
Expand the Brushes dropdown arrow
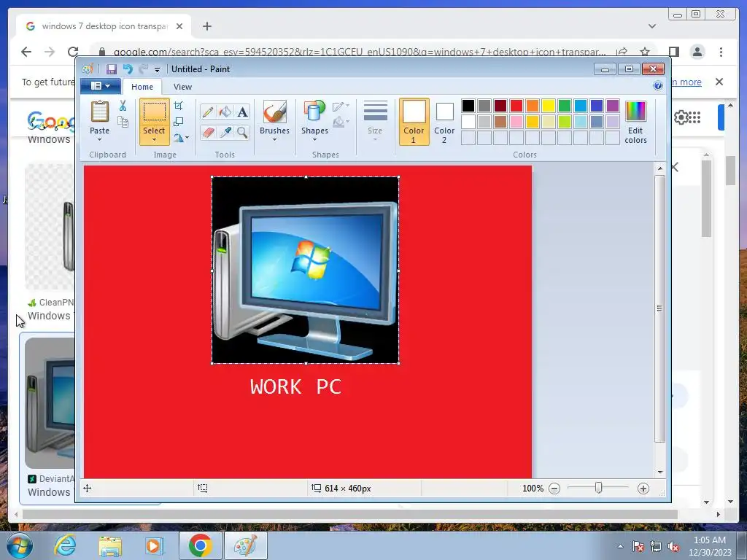point(274,139)
